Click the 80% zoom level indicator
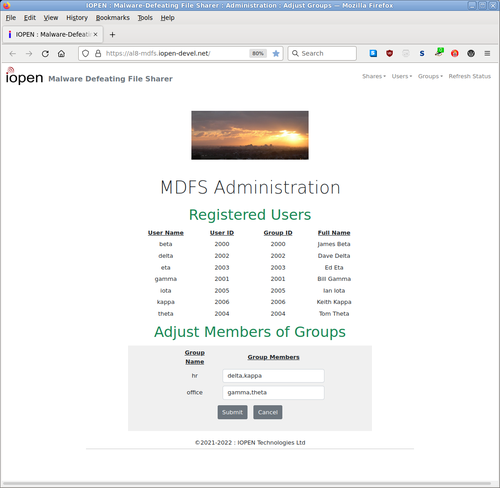Image resolution: width=500 pixels, height=488 pixels. pos(258,53)
